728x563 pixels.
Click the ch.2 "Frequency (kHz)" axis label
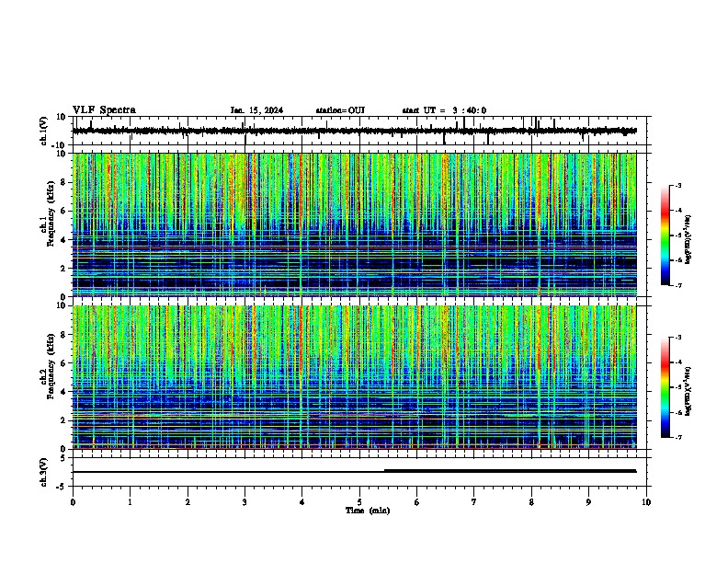pyautogui.click(x=51, y=366)
